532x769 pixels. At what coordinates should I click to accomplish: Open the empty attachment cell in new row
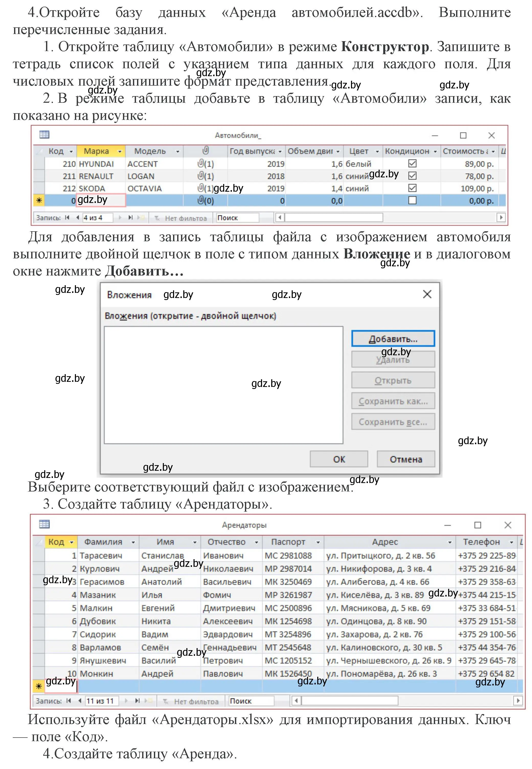coord(205,201)
